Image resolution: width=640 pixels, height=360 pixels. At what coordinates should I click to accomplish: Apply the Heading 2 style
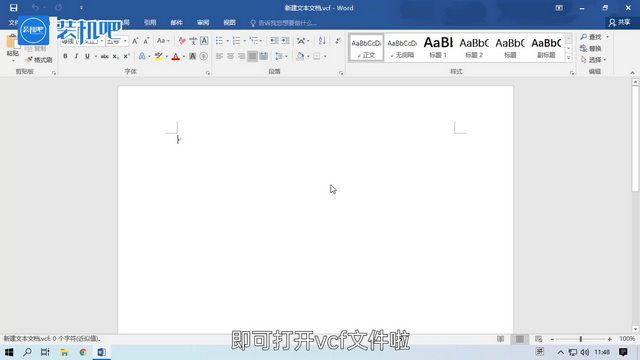(x=474, y=47)
